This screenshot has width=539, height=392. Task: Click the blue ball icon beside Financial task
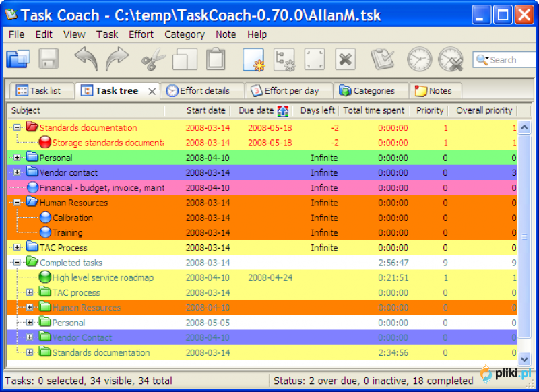pyautogui.click(x=32, y=187)
